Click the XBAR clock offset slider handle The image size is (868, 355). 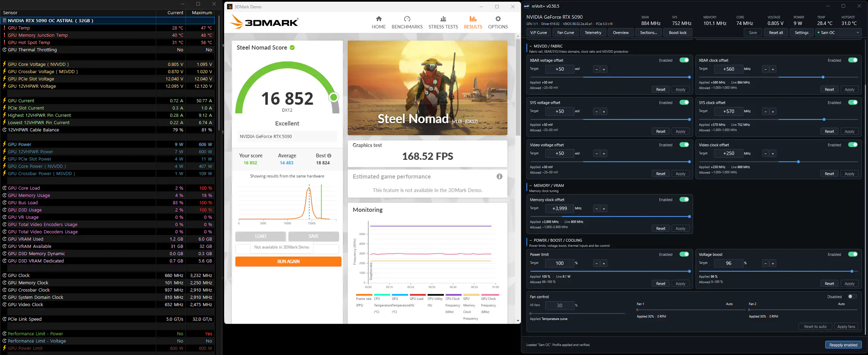823,77
